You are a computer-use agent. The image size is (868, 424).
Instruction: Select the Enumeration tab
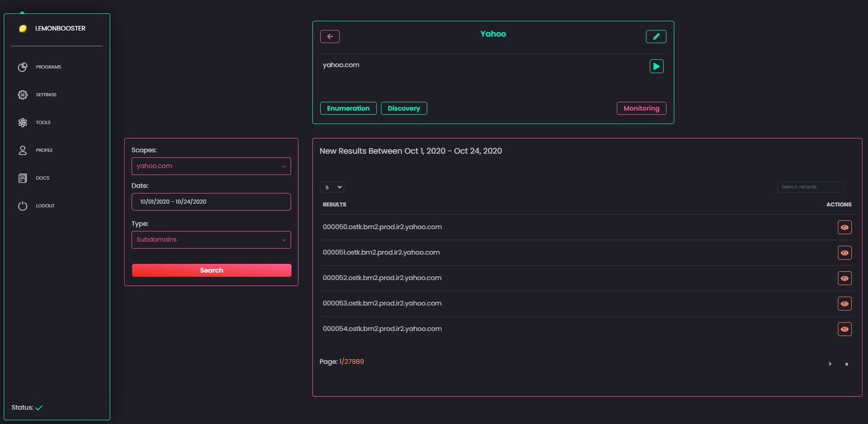click(x=348, y=108)
